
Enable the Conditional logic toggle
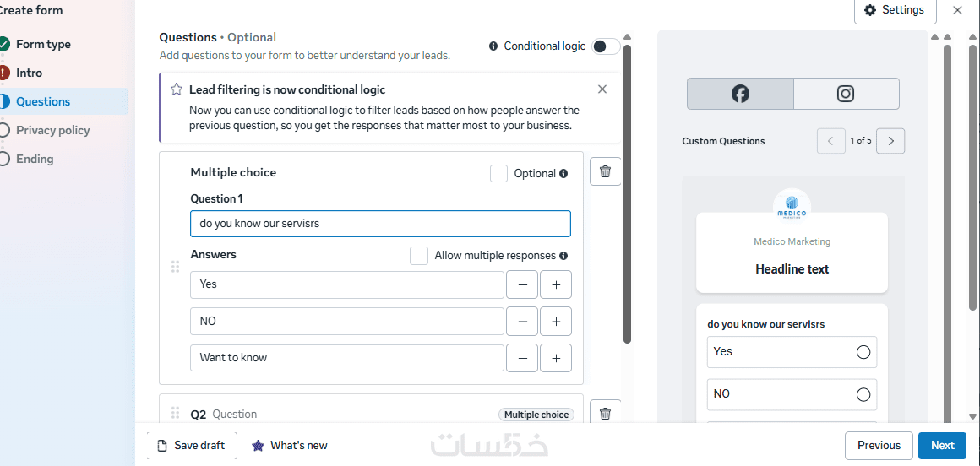coord(606,46)
